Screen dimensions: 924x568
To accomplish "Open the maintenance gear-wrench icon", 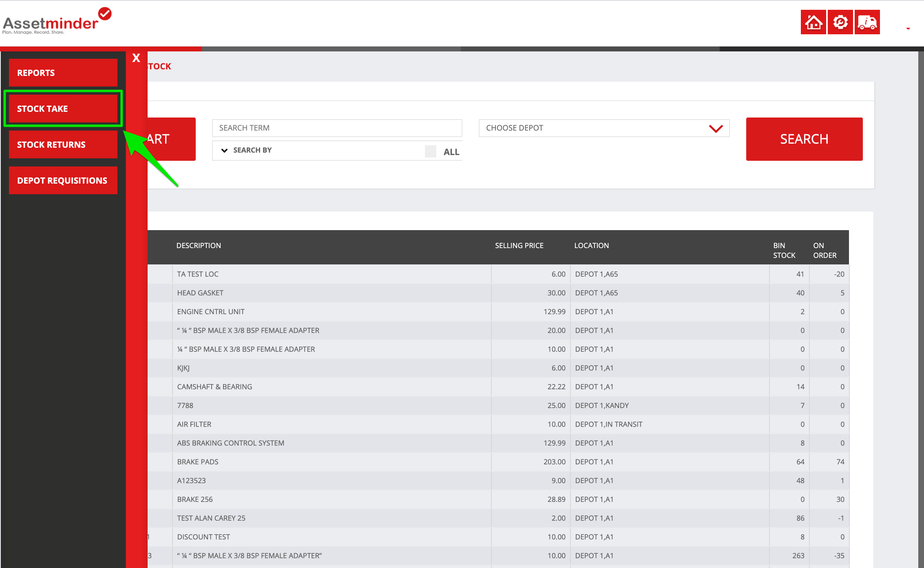I will click(x=840, y=22).
